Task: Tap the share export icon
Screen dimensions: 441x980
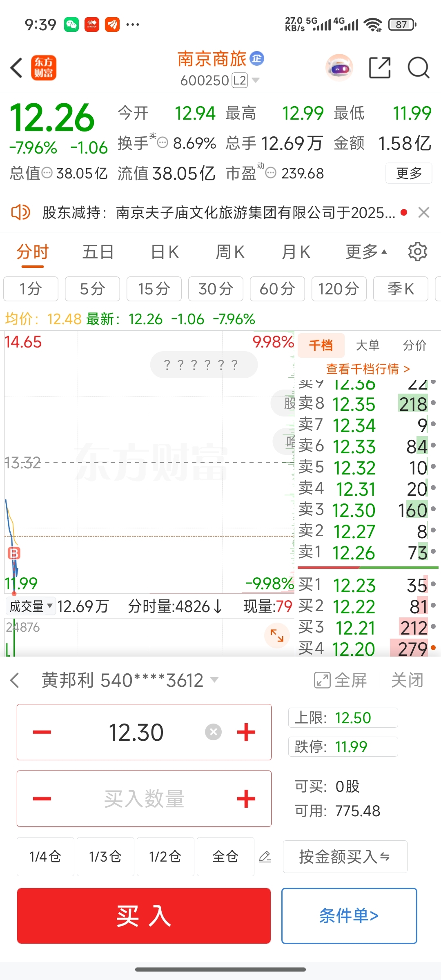Action: coord(380,67)
